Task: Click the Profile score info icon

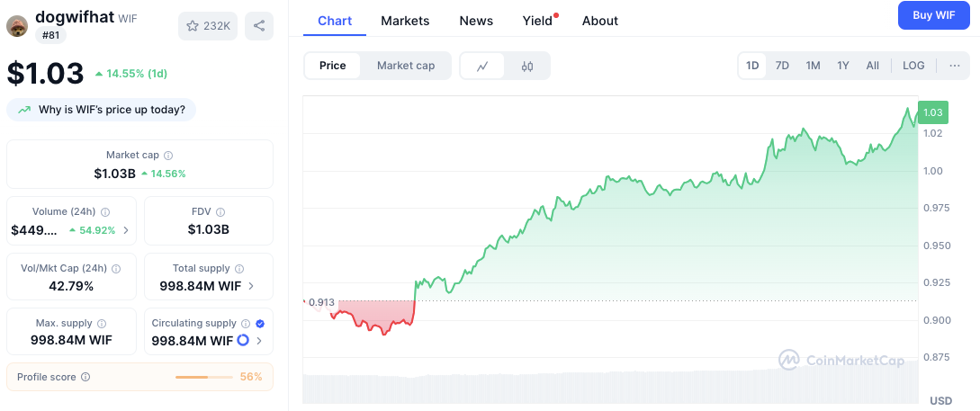Action: click(85, 378)
